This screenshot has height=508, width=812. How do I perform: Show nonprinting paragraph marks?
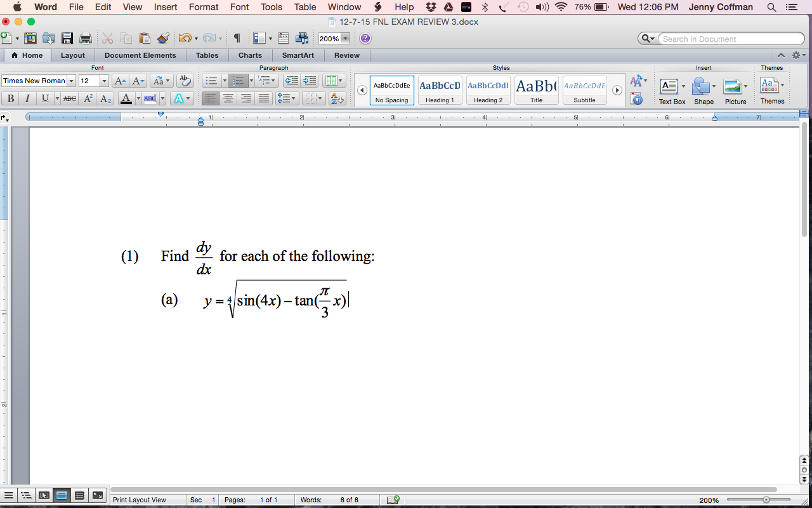coord(237,38)
